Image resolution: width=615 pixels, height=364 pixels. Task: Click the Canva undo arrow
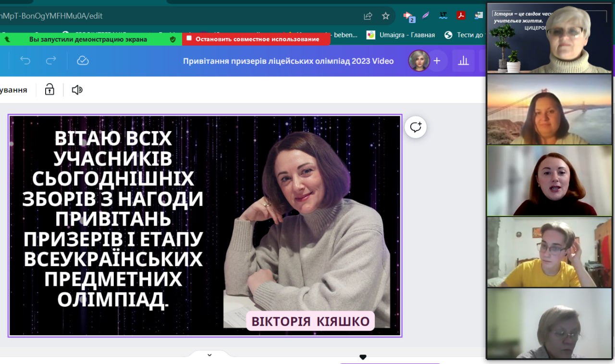[x=25, y=61]
